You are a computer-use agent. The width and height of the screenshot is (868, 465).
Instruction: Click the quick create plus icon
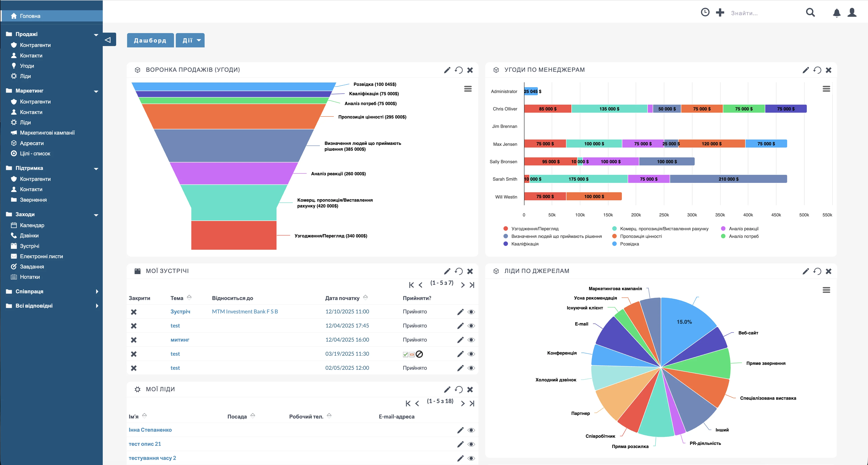[720, 13]
